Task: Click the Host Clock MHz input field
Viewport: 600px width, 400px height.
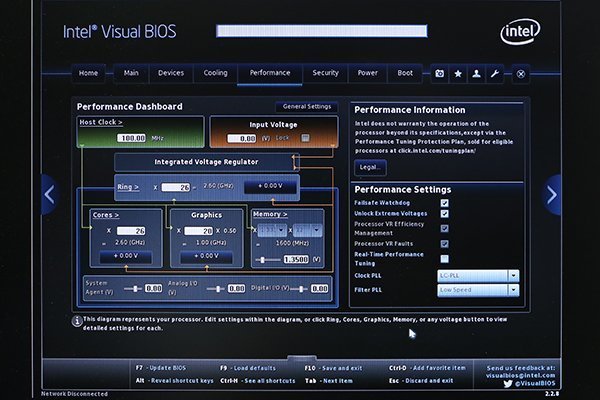Action: [131, 138]
